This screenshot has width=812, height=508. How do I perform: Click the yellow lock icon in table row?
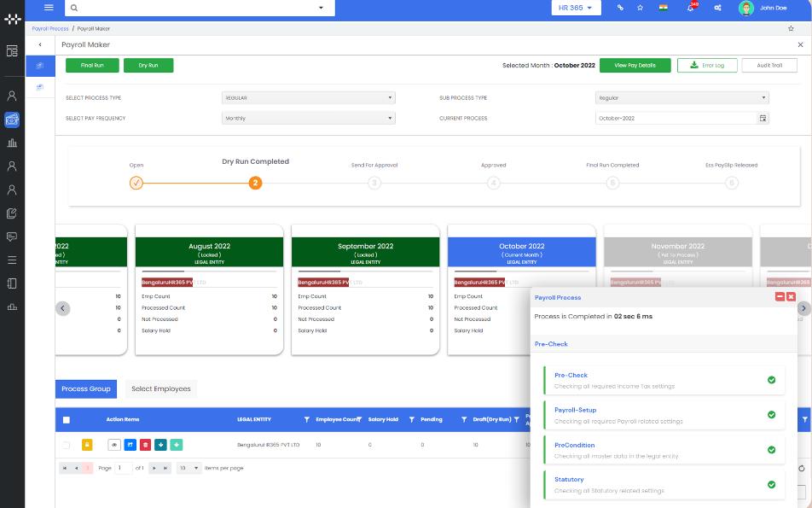point(87,445)
